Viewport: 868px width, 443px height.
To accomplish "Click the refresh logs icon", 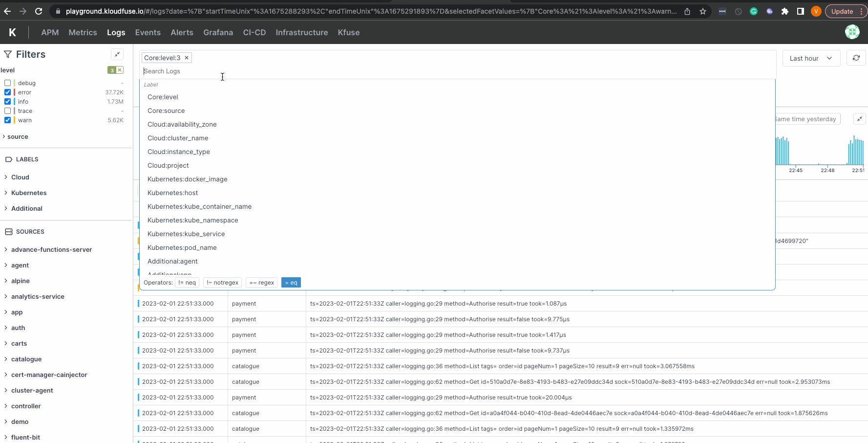I will pos(856,58).
